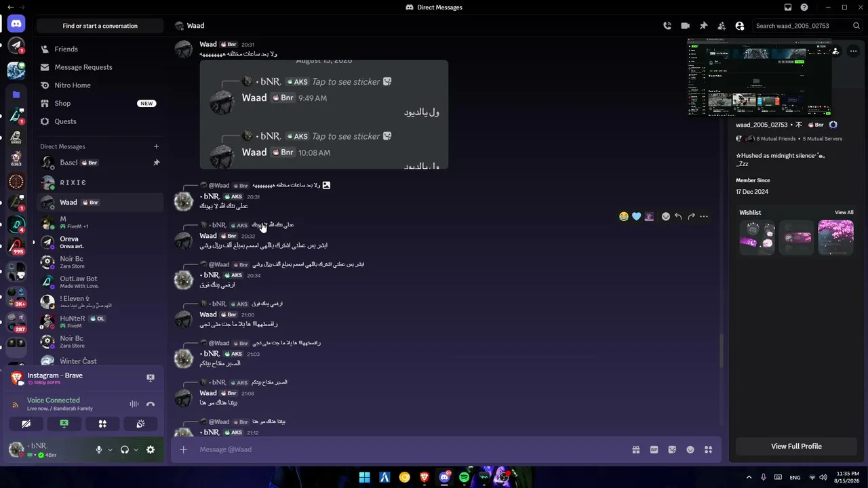Expand microphone input options

pos(110,449)
